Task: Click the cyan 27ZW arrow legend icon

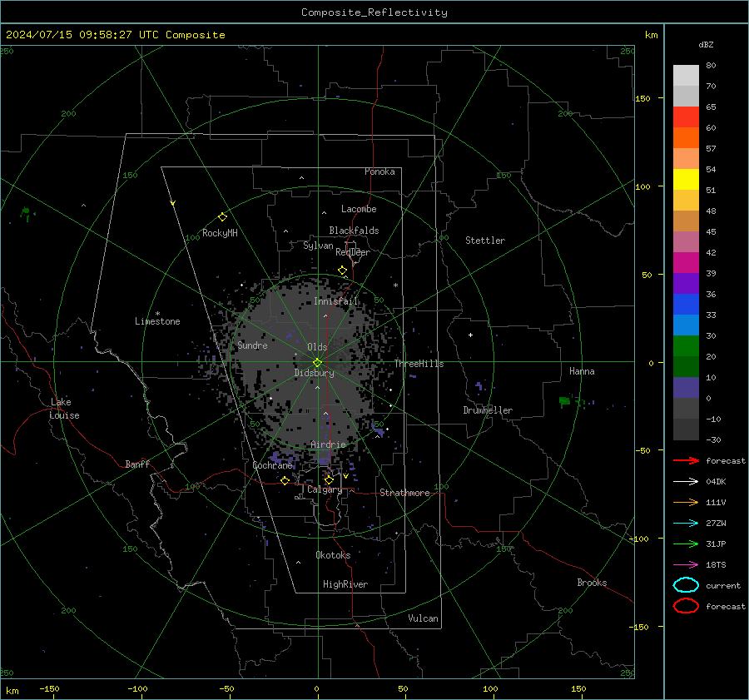Action: [x=686, y=524]
